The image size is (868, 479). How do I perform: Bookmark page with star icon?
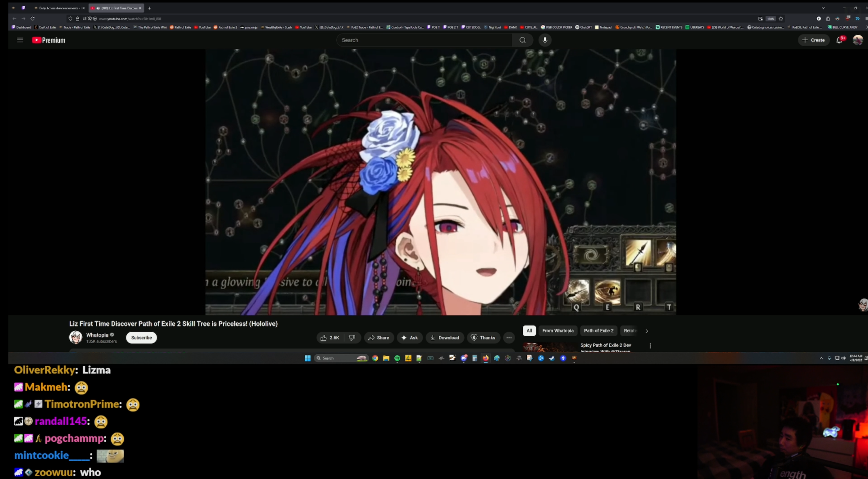point(781,19)
